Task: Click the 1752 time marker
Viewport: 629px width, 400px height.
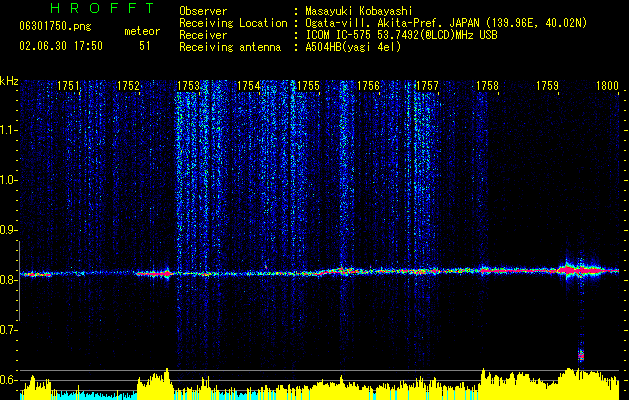Action: [x=128, y=86]
